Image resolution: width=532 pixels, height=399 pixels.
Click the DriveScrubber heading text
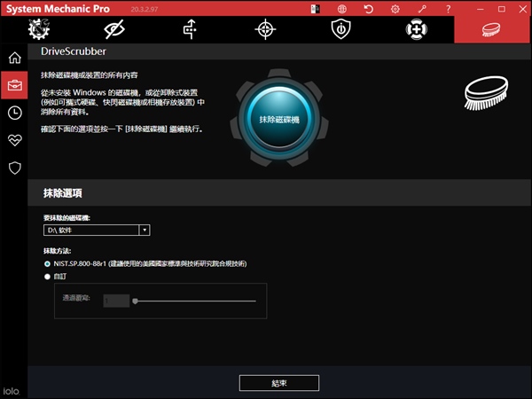pyautogui.click(x=74, y=51)
